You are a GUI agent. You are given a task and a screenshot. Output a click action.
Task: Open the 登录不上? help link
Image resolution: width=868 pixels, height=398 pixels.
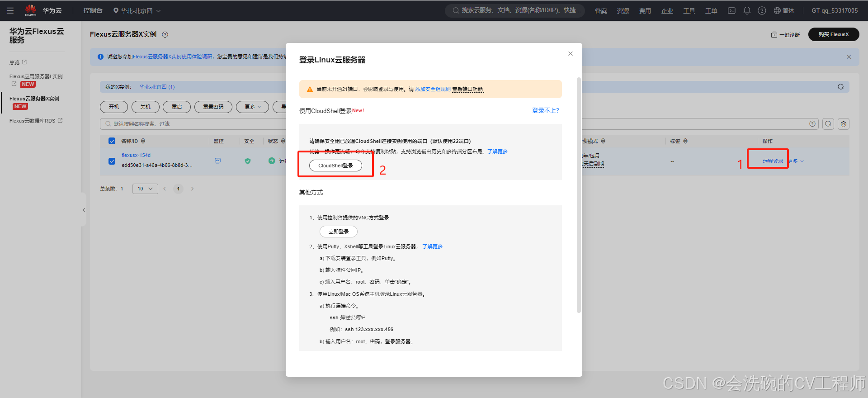click(546, 110)
